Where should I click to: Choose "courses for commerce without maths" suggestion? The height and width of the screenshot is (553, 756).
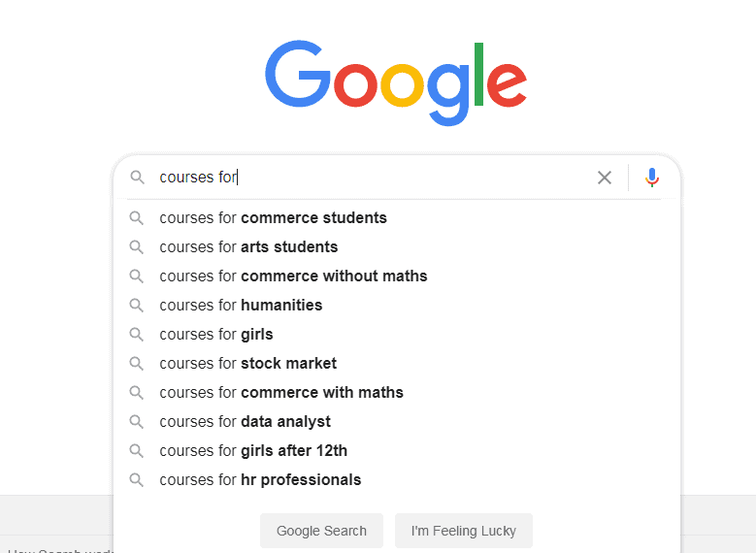click(x=293, y=276)
